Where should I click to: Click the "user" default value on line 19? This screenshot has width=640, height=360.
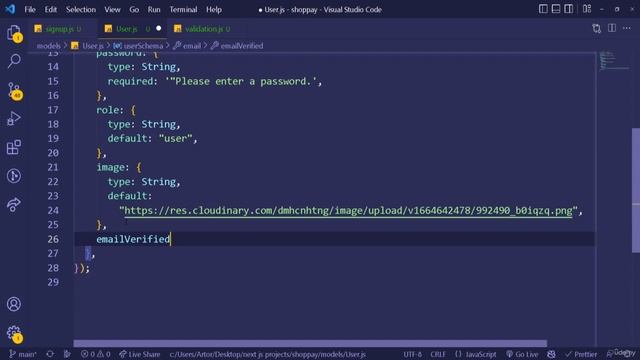pos(176,138)
